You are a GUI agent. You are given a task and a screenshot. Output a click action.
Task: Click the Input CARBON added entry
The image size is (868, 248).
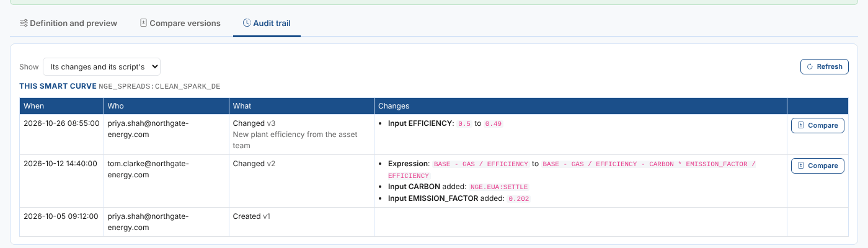pyautogui.click(x=458, y=187)
